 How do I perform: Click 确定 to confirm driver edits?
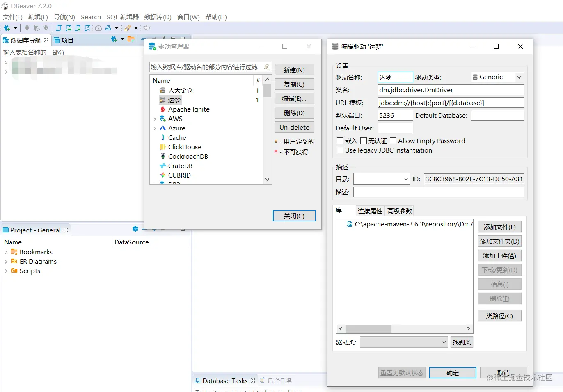click(x=453, y=373)
